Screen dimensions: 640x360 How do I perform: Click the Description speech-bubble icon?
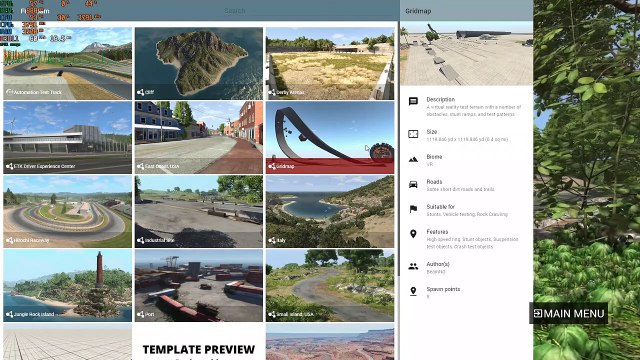tap(413, 101)
